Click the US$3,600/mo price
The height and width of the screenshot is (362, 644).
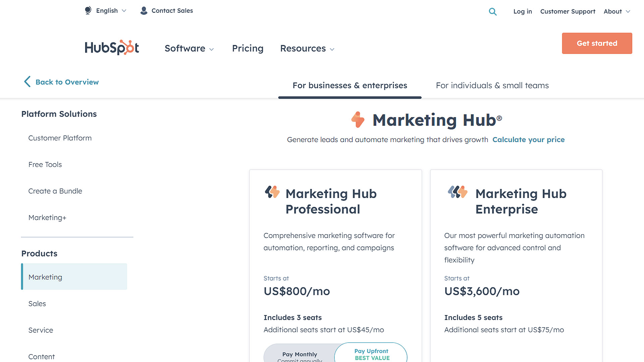click(482, 291)
